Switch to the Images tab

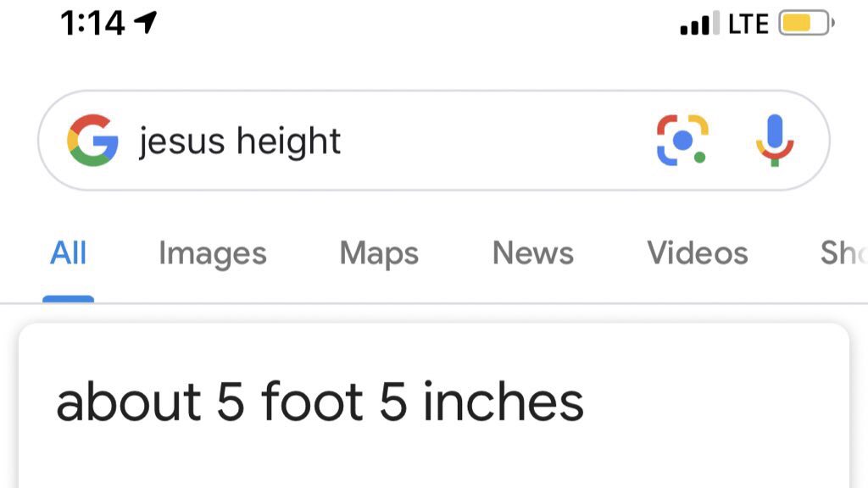coord(213,253)
